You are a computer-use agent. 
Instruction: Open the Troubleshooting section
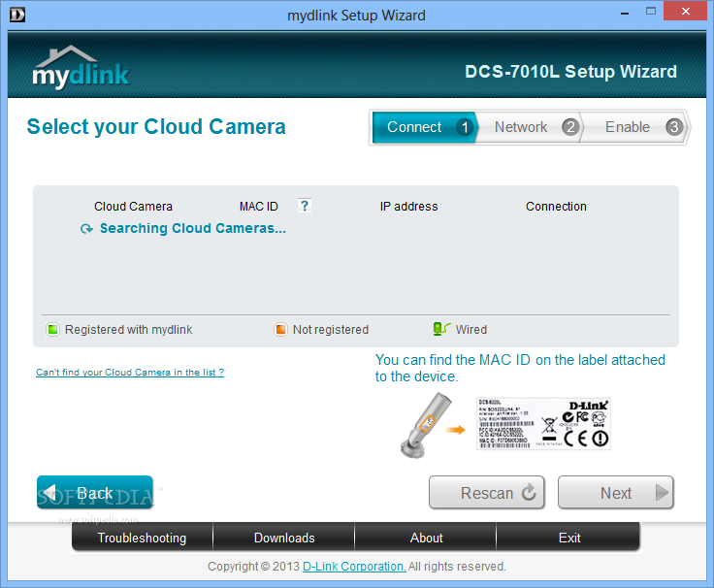click(x=142, y=538)
